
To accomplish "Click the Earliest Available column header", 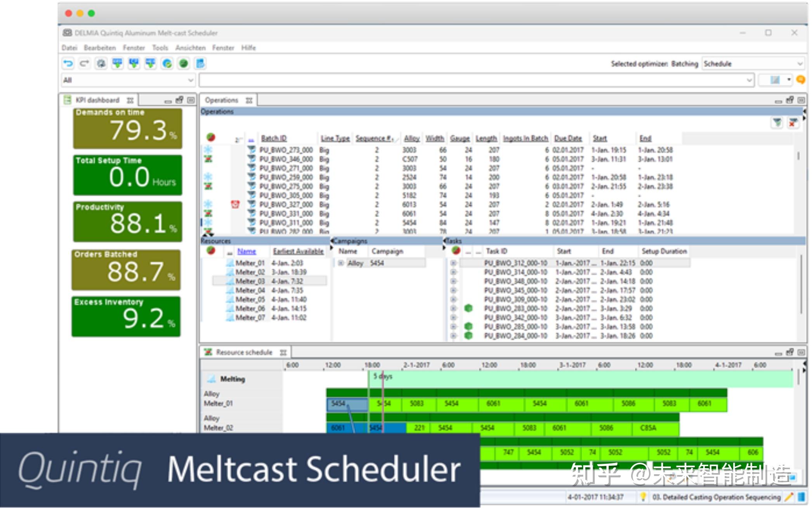I will click(x=298, y=251).
